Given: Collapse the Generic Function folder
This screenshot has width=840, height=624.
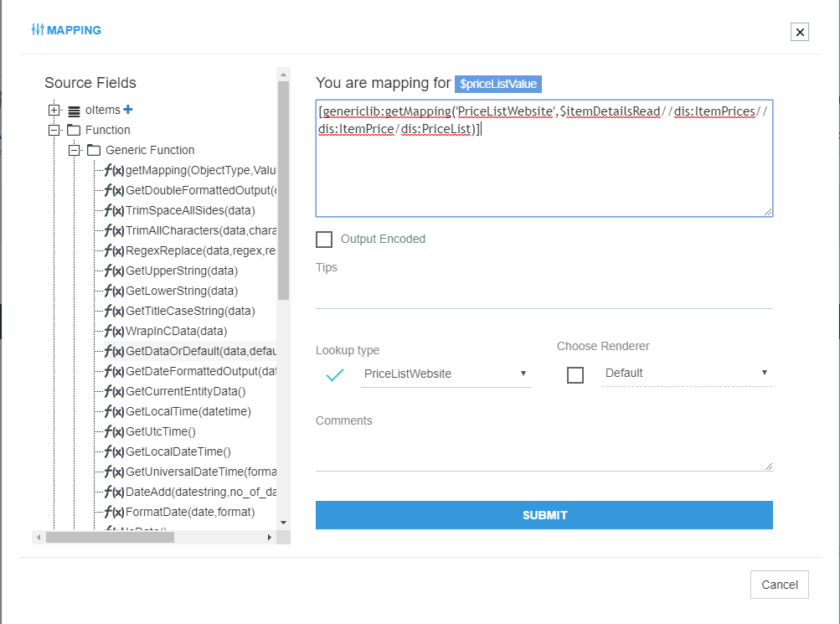Looking at the screenshot, I should pyautogui.click(x=74, y=150).
